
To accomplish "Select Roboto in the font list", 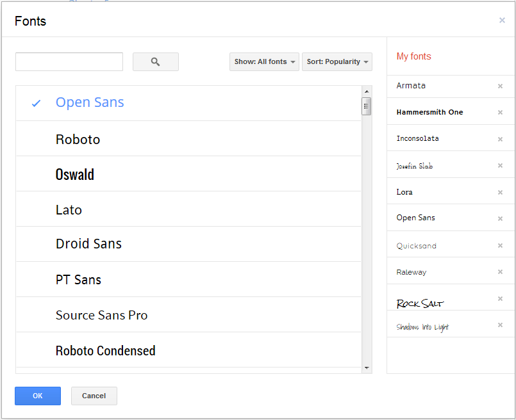I will (x=188, y=139).
